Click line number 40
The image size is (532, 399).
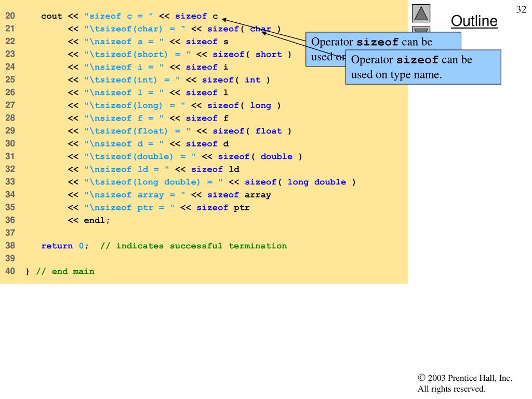tap(10, 271)
